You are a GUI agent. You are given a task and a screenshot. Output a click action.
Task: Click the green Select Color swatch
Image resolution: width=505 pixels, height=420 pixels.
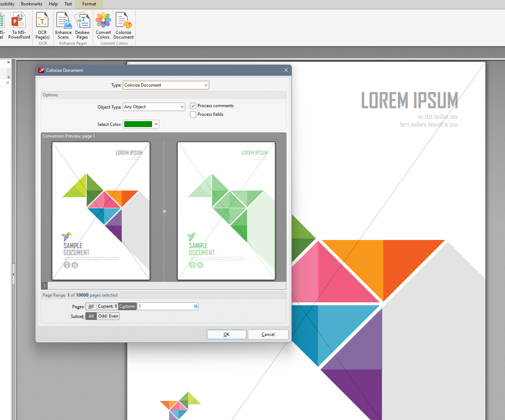138,124
